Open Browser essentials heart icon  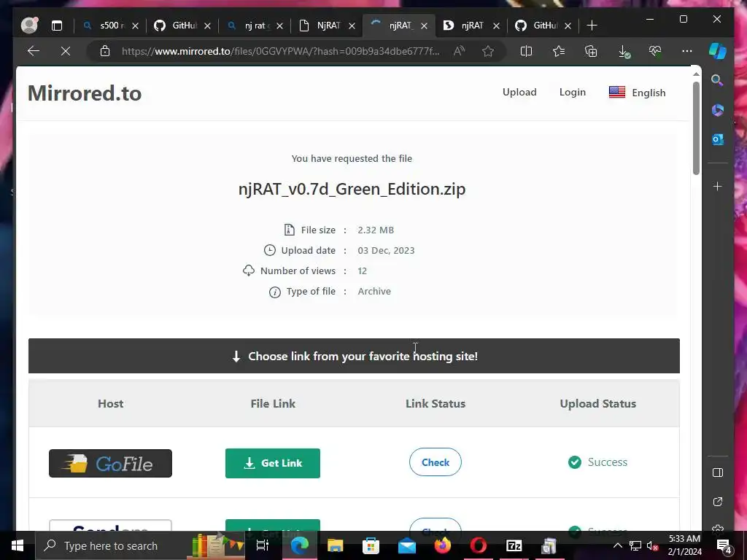point(655,51)
